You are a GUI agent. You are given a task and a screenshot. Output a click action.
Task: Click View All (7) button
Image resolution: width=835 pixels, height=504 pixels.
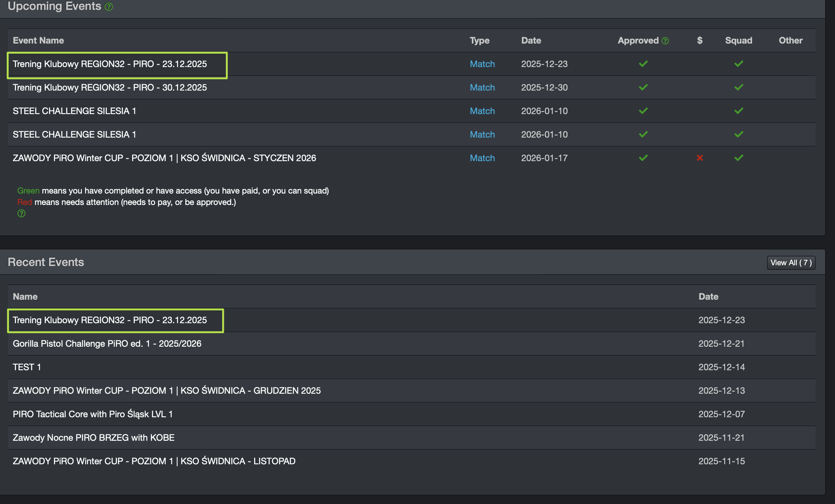pos(791,263)
